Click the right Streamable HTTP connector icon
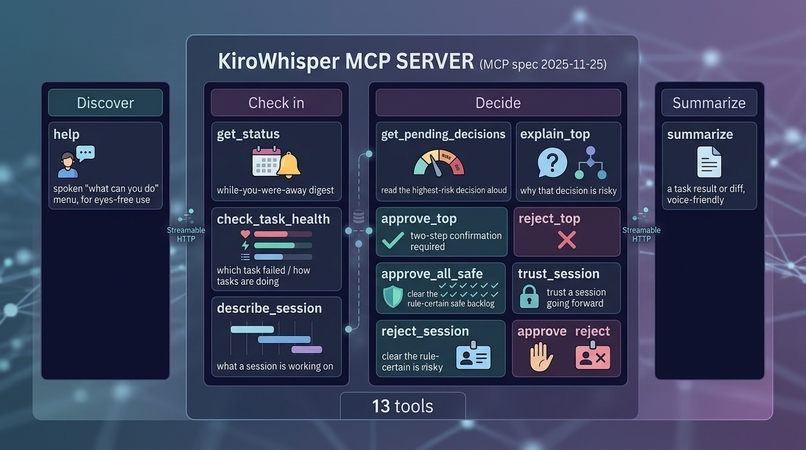 pyautogui.click(x=642, y=215)
